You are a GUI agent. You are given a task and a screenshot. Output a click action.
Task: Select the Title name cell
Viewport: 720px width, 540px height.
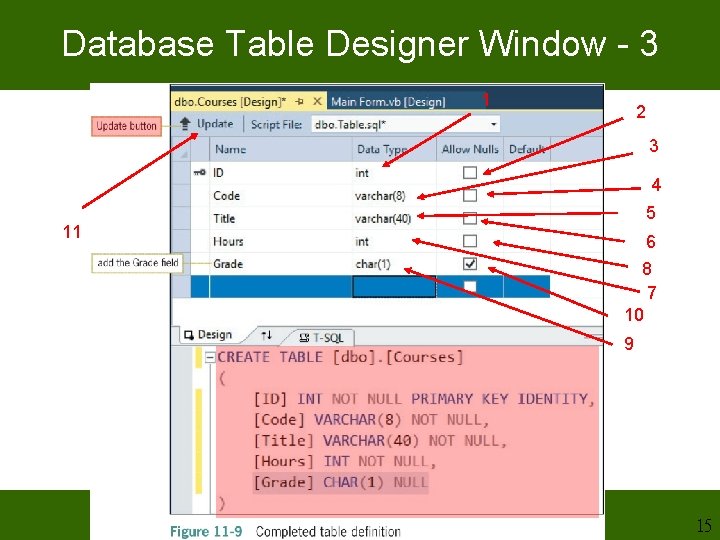[281, 219]
